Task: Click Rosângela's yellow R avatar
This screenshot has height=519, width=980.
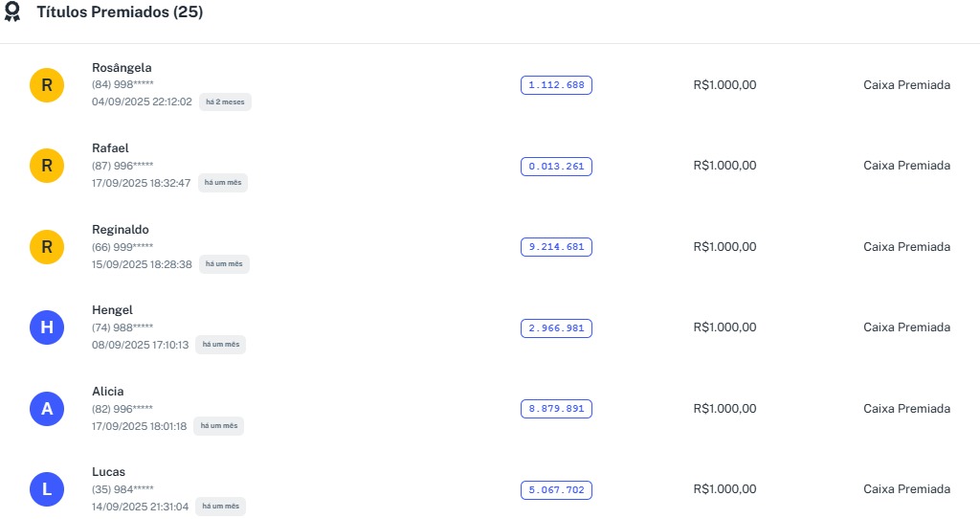Action: pos(46,85)
